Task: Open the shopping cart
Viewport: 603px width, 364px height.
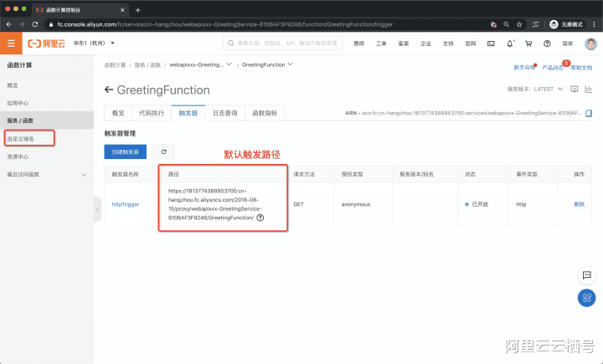Action: [528, 44]
